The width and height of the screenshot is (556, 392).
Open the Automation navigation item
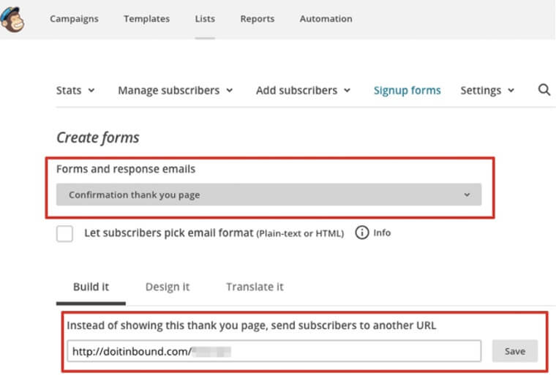pyautogui.click(x=326, y=19)
